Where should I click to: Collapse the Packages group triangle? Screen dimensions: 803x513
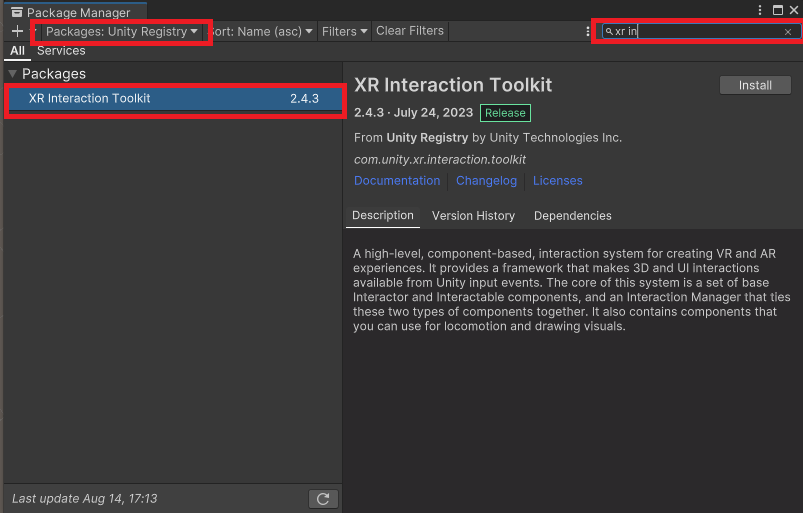[x=13, y=74]
